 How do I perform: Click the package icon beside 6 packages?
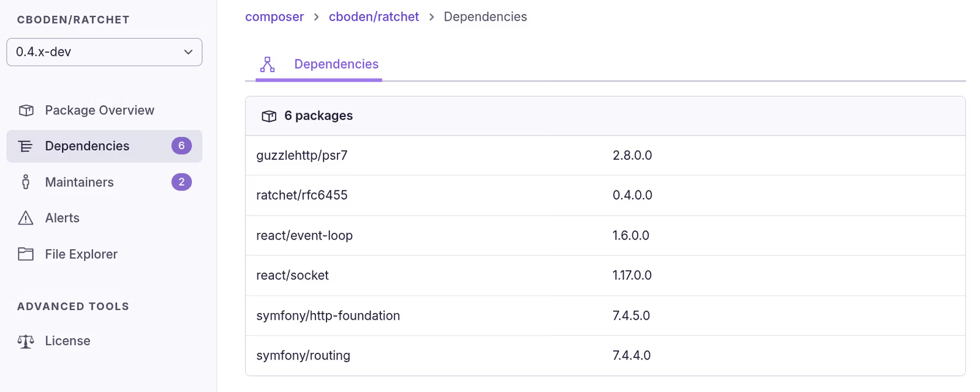(x=269, y=116)
